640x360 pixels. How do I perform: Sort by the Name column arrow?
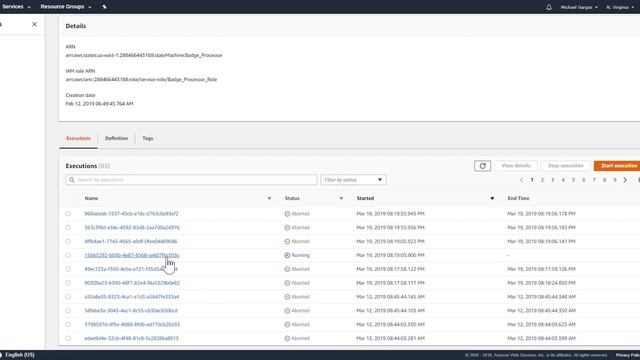click(x=269, y=198)
